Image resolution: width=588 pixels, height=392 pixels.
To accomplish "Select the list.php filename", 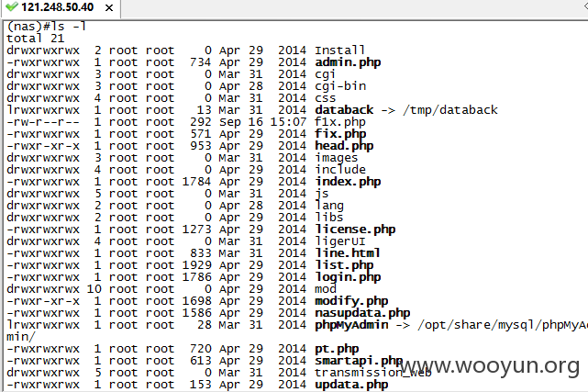I will pos(344,265).
